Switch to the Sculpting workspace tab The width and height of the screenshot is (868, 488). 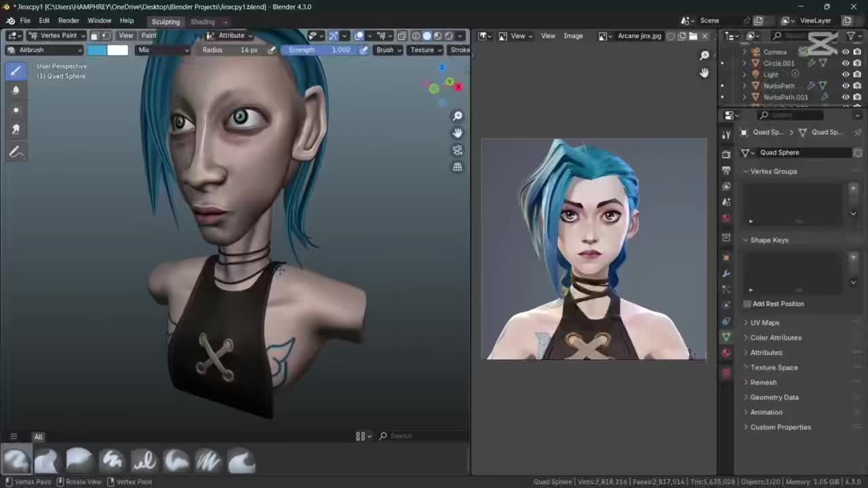pyautogui.click(x=165, y=22)
